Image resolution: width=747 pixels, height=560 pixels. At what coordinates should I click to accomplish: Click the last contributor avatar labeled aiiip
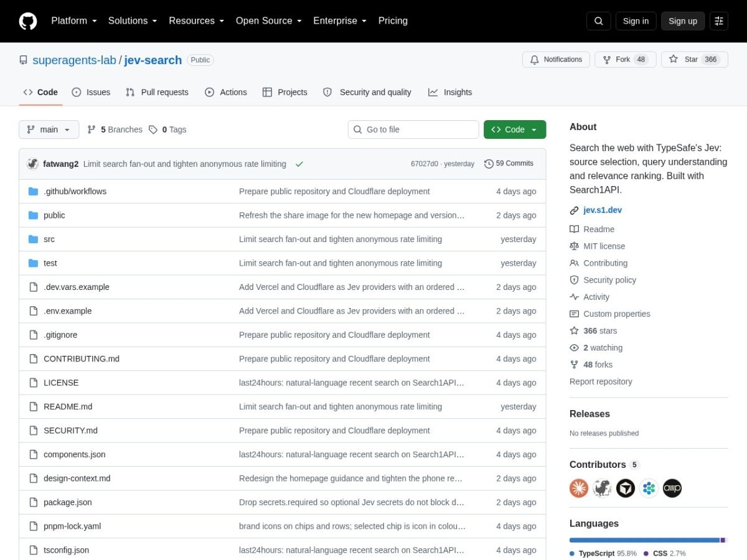click(x=672, y=488)
